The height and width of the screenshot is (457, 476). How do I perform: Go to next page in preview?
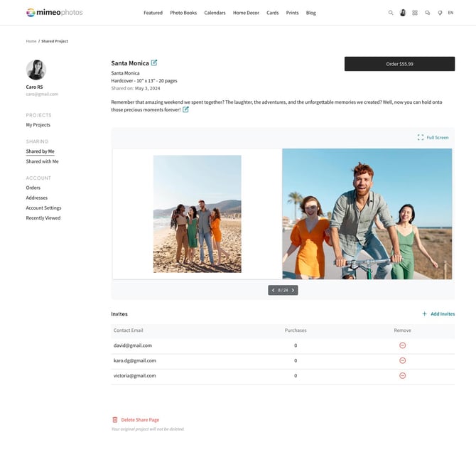coord(293,290)
